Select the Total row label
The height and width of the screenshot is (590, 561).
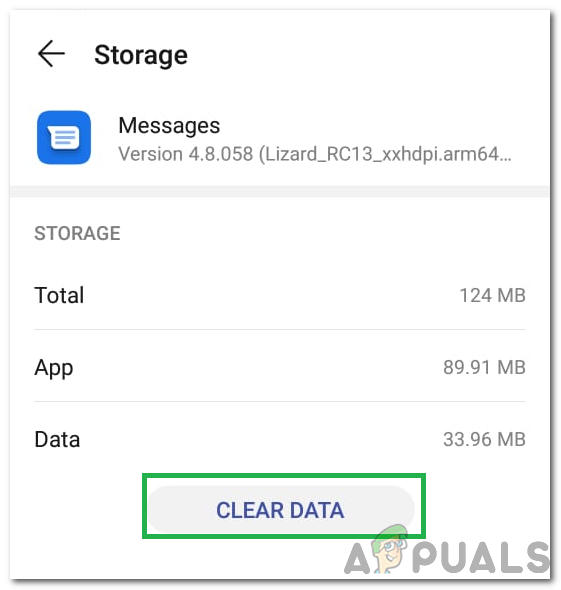tap(59, 295)
